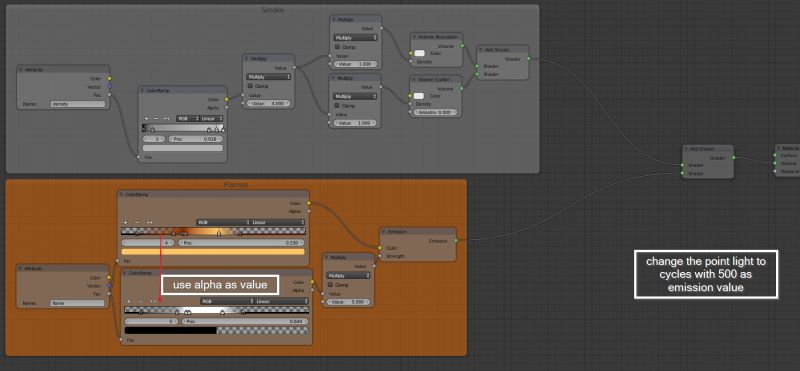The height and width of the screenshot is (371, 800).
Task: Collapse the Add Shader node inside Smoke frame
Action: [x=482, y=50]
